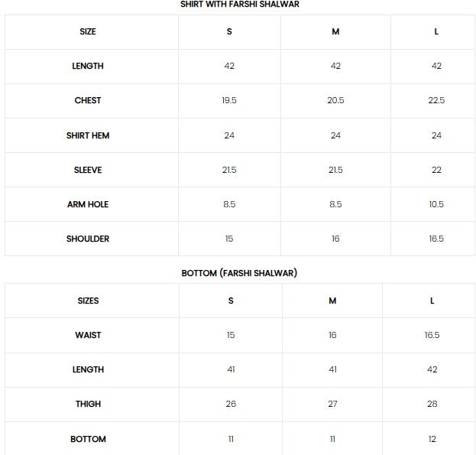Click thigh measurement 27 for size M
This screenshot has width=476, height=455.
(332, 404)
